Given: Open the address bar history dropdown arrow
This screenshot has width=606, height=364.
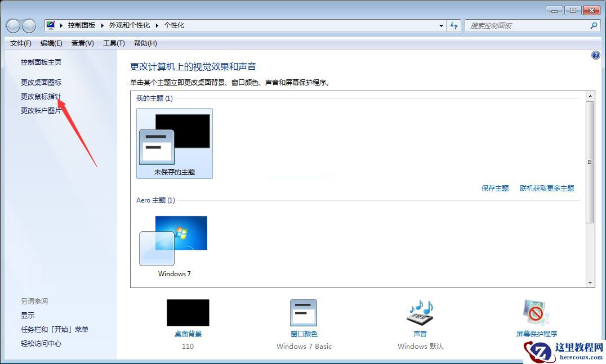Looking at the screenshot, I should point(442,25).
